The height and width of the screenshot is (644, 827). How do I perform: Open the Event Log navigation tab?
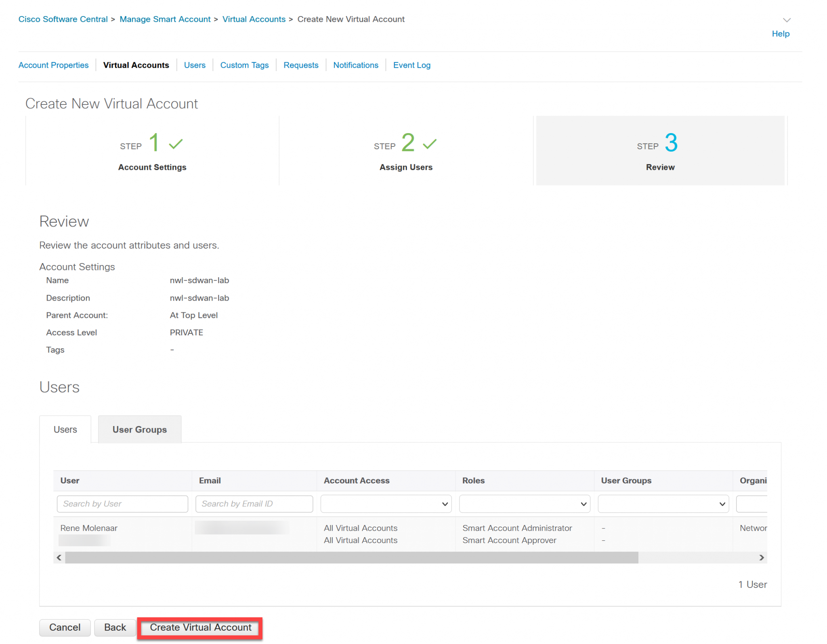(x=412, y=65)
